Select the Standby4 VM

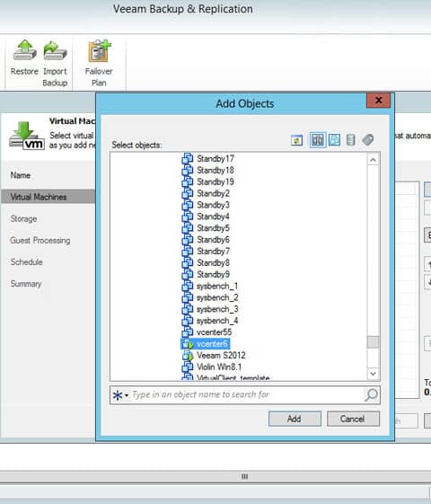pyautogui.click(x=213, y=217)
